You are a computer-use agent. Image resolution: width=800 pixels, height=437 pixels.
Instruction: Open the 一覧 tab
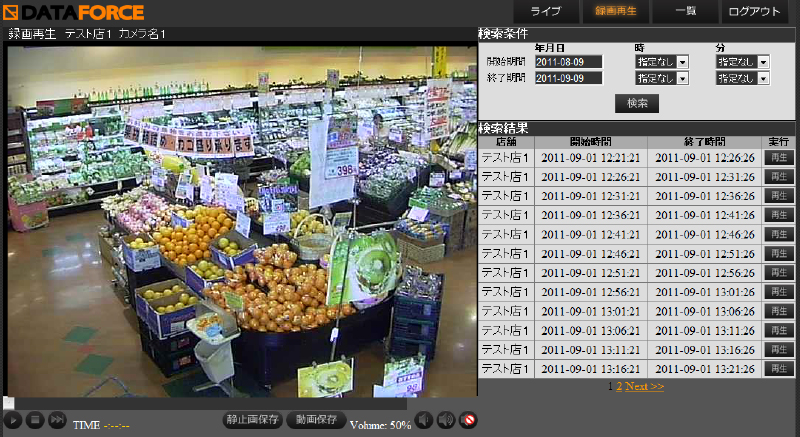point(685,12)
